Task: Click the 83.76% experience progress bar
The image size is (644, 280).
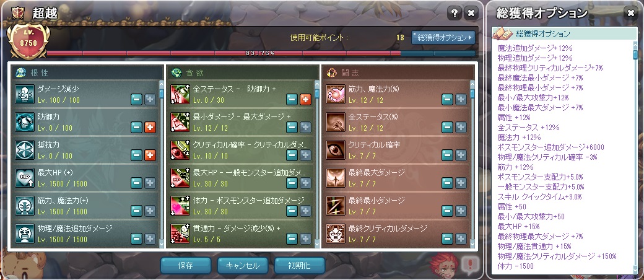Action: [261, 53]
